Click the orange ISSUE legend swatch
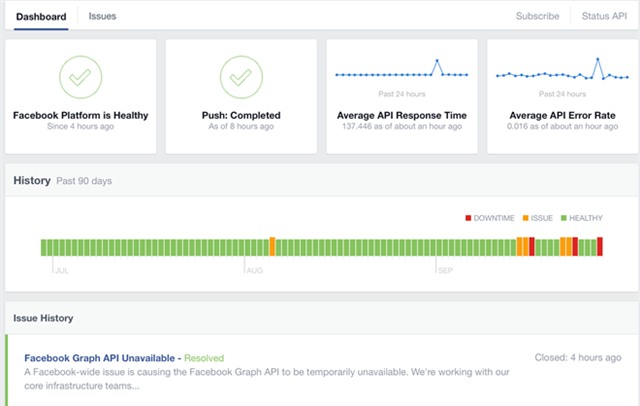This screenshot has height=406, width=640. pos(526,218)
